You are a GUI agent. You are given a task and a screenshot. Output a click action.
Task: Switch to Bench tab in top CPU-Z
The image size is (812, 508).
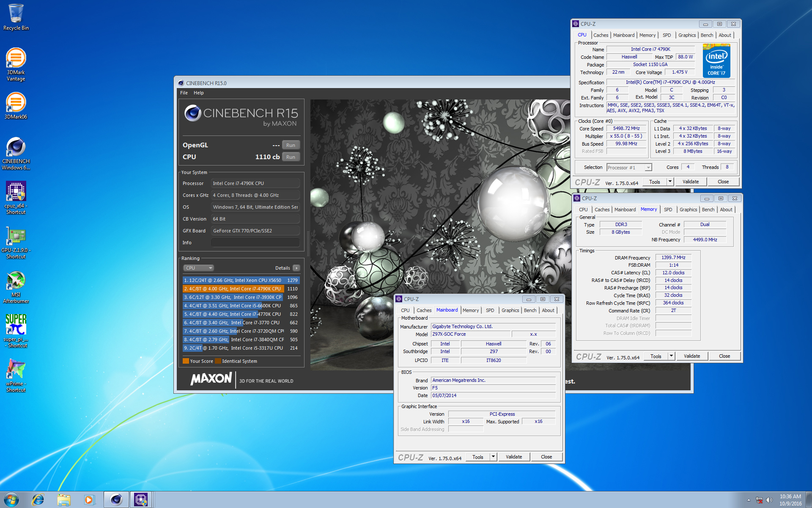coord(707,35)
